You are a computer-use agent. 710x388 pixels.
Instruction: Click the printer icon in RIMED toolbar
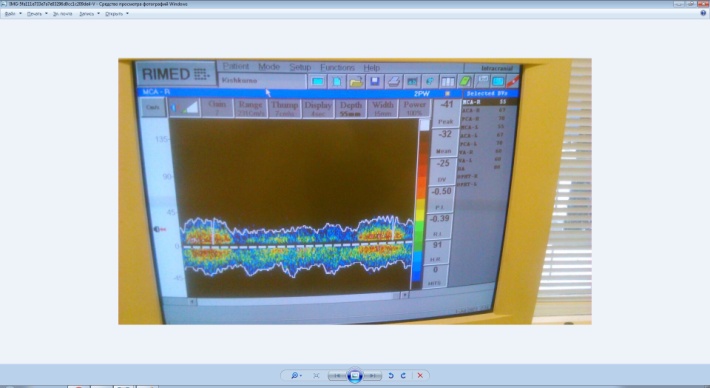393,81
